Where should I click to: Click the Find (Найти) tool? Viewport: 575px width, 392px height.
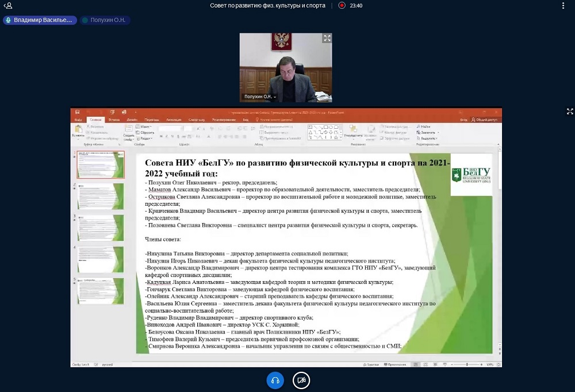tap(425, 126)
